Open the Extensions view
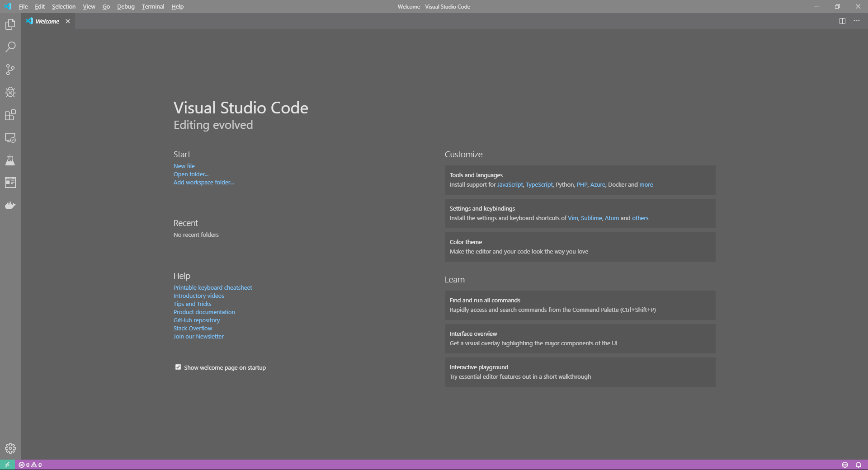 [x=10, y=115]
